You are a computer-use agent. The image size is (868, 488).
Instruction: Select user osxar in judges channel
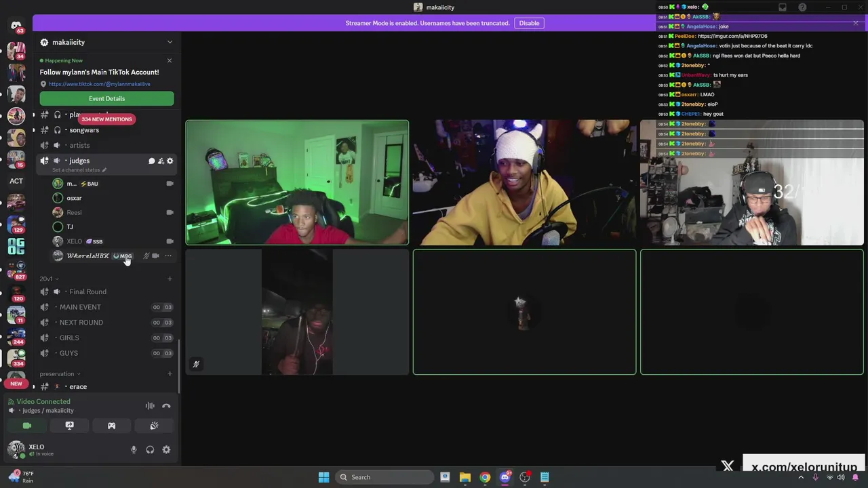click(112, 198)
